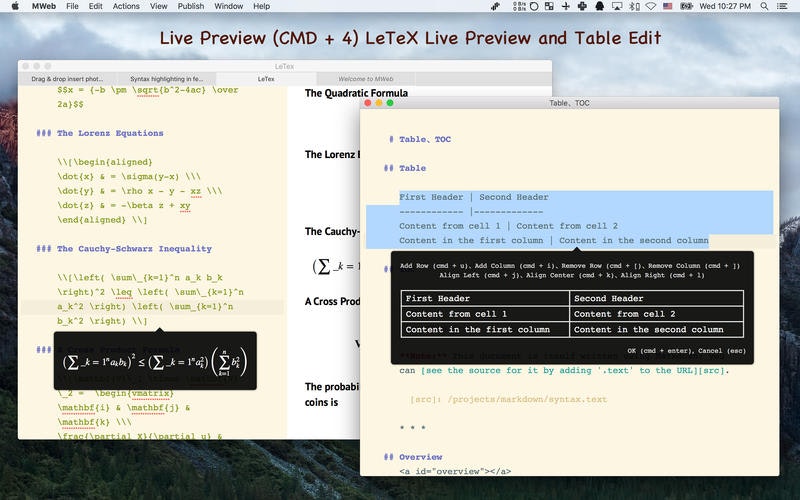
Task: Open the File menu
Action: pos(72,6)
